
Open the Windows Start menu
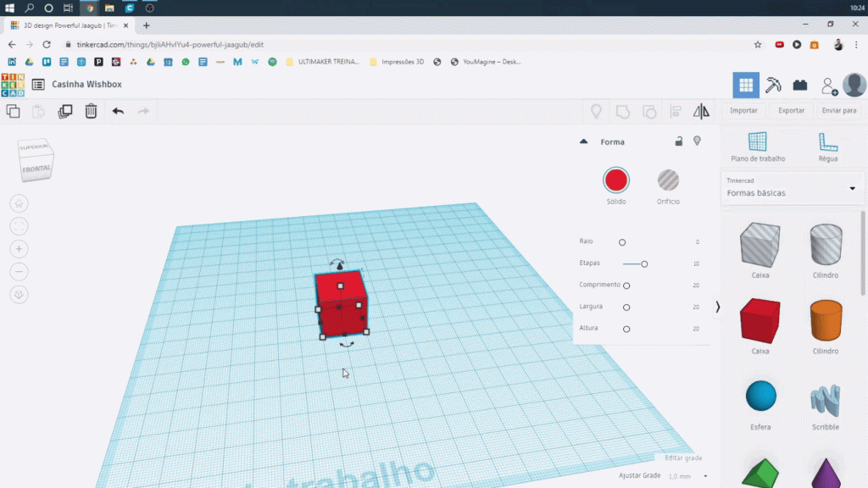[9, 8]
